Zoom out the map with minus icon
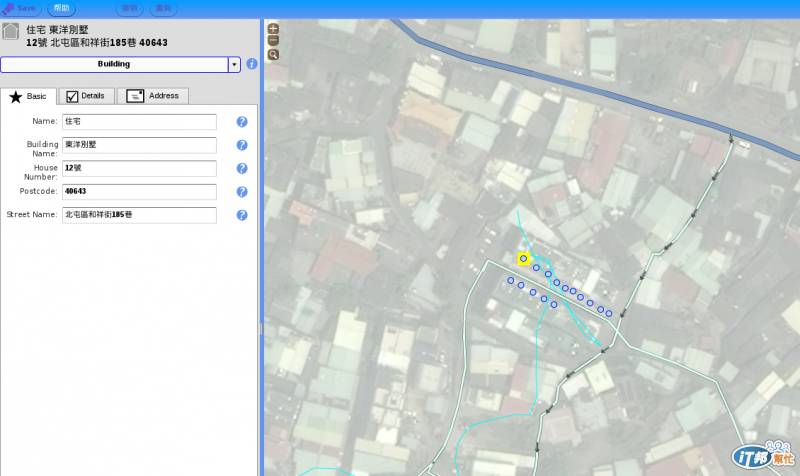This screenshot has width=800, height=476. (273, 41)
